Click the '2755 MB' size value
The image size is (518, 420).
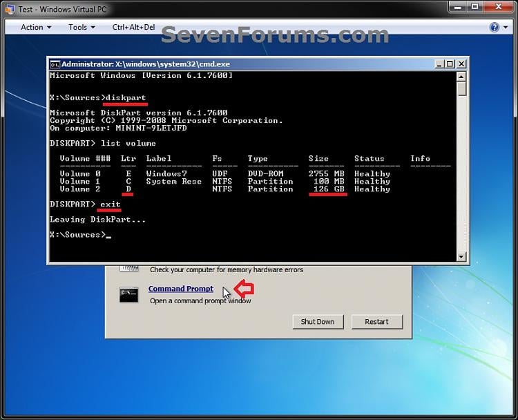coord(327,173)
